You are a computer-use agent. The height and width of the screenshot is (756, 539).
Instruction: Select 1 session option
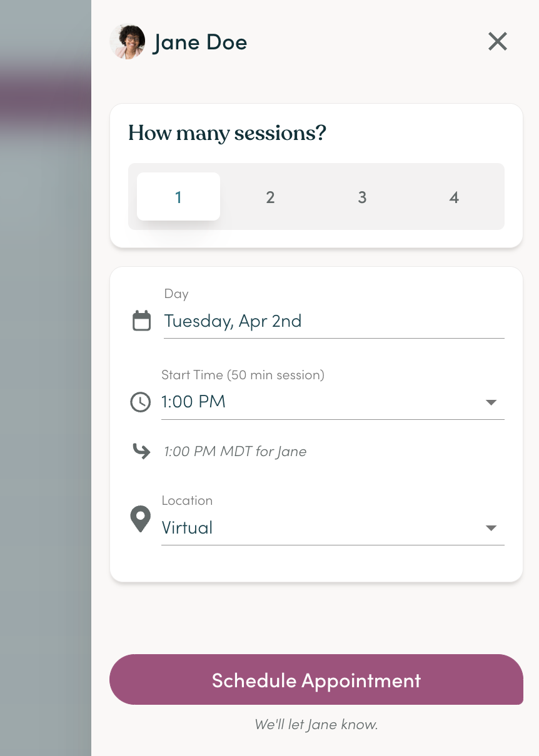[178, 197]
